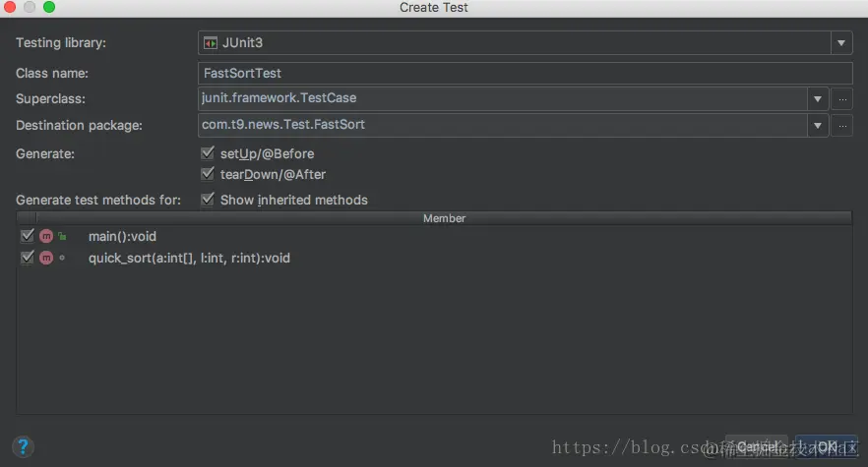The width and height of the screenshot is (868, 467).
Task: Toggle the tearDown/@After checkbox
Action: pos(208,174)
